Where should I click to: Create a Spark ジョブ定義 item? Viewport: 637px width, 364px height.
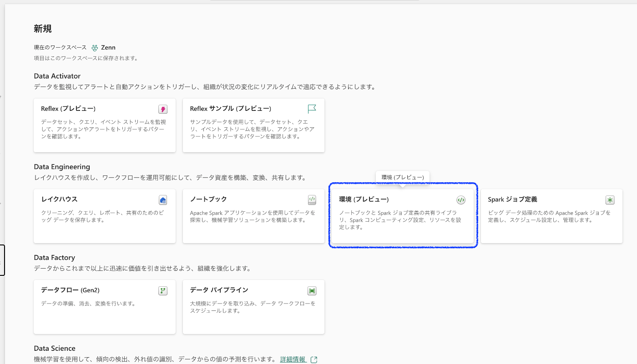551,216
